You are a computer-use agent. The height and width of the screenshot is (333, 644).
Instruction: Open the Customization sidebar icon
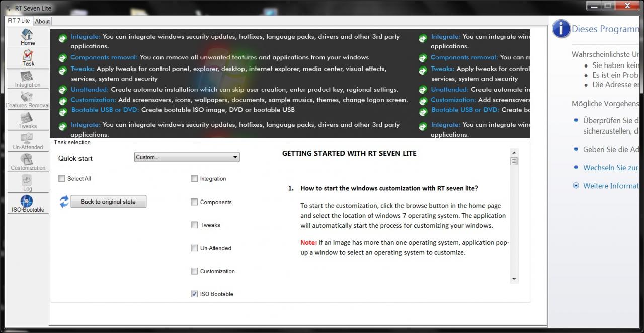pyautogui.click(x=28, y=162)
